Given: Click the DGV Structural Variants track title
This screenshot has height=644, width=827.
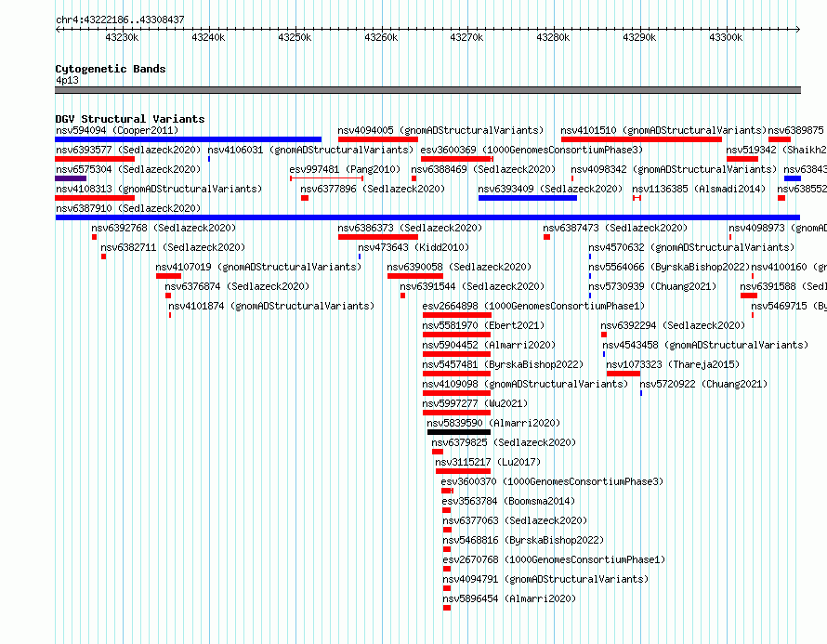Looking at the screenshot, I should (130, 119).
